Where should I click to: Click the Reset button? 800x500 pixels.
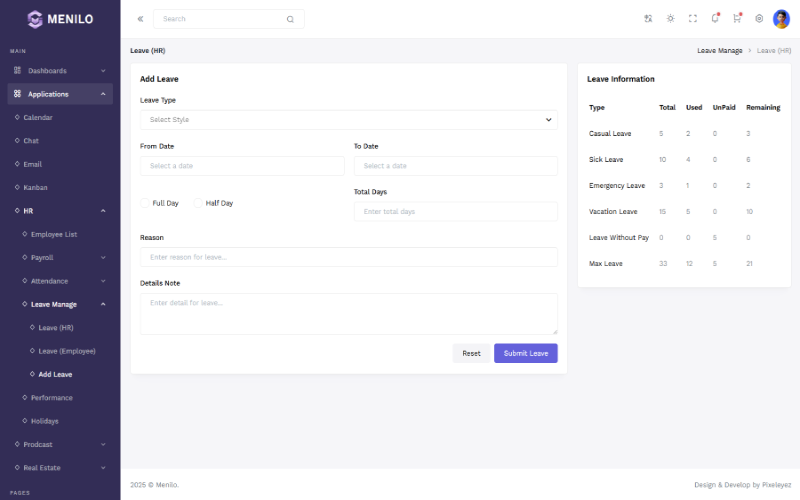pyautogui.click(x=471, y=353)
